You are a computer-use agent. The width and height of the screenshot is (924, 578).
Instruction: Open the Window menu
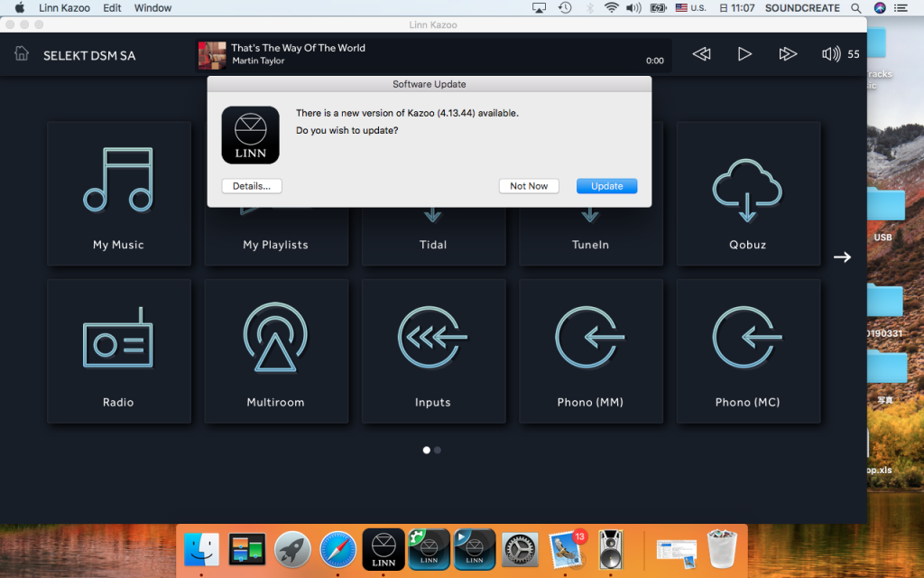152,8
